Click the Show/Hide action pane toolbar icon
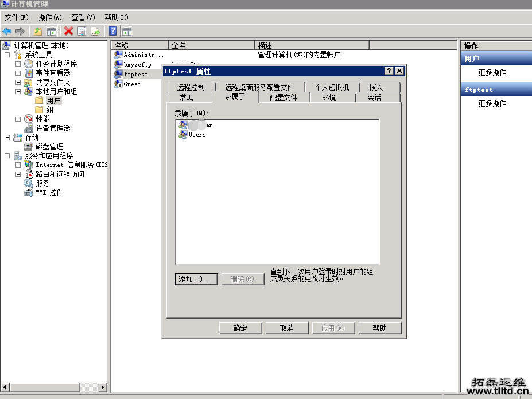This screenshot has width=532, height=399. tap(126, 31)
